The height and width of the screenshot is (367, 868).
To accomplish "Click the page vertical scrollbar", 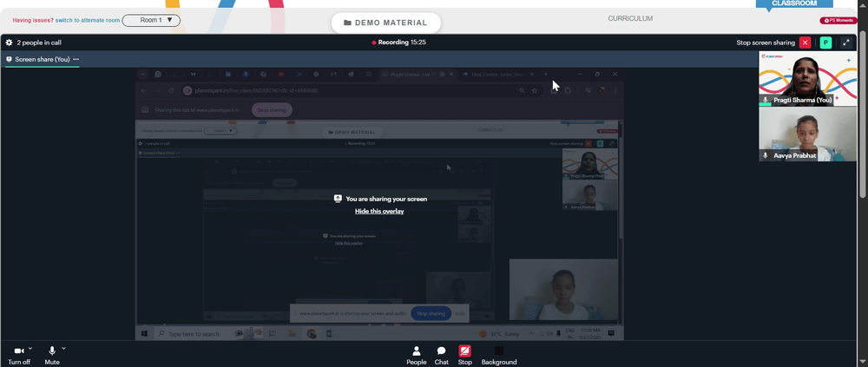I will click(x=864, y=113).
